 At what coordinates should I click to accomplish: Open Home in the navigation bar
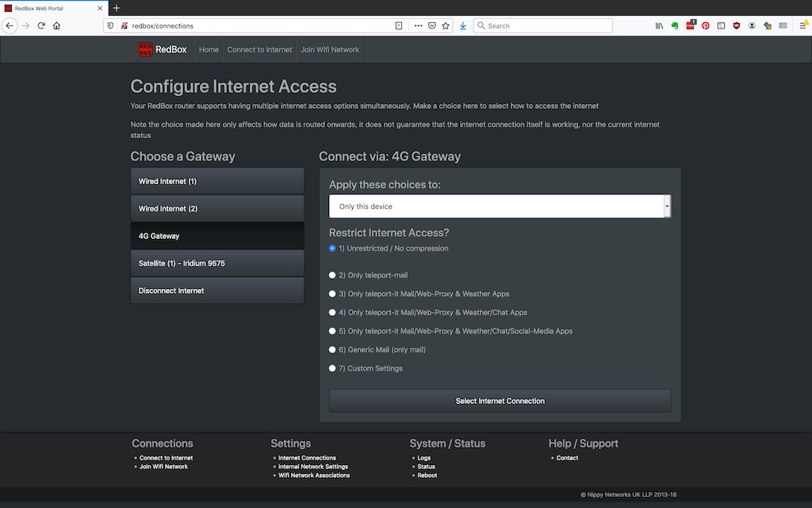coord(209,50)
